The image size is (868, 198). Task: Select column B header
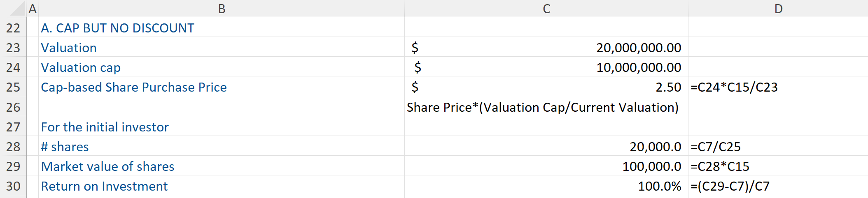(222, 9)
